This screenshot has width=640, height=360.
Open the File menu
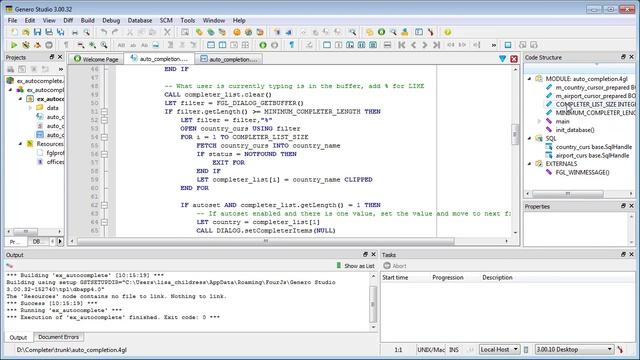tap(12, 20)
